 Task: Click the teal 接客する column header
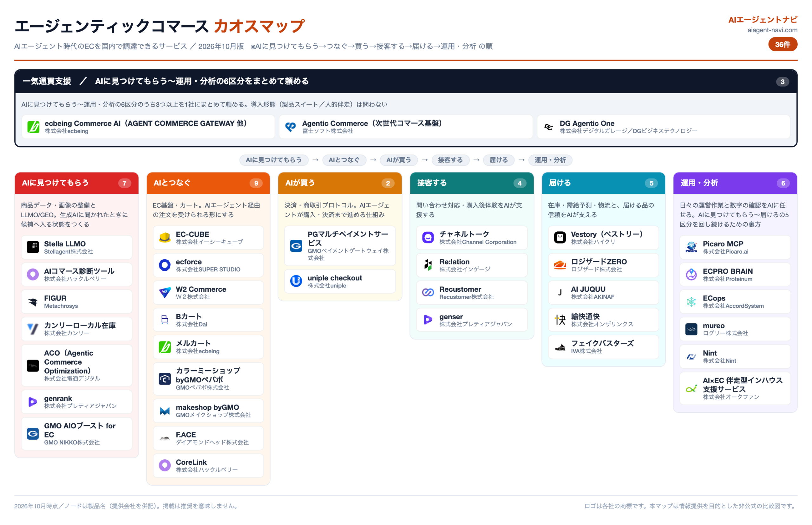point(472,183)
